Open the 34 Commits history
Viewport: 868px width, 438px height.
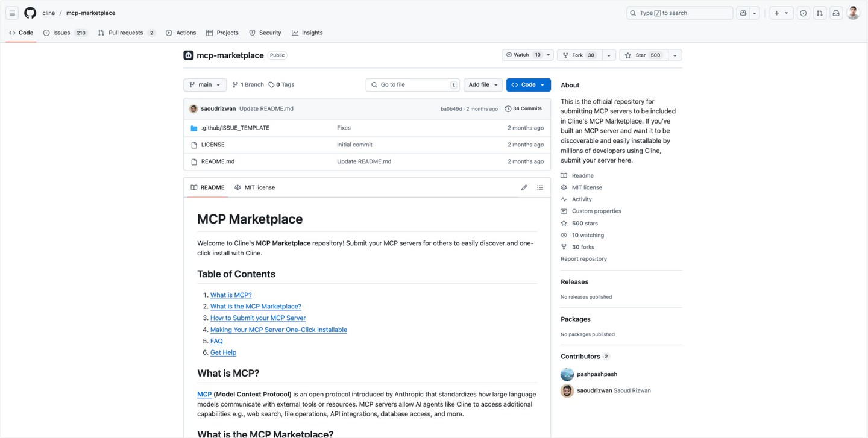tap(523, 109)
